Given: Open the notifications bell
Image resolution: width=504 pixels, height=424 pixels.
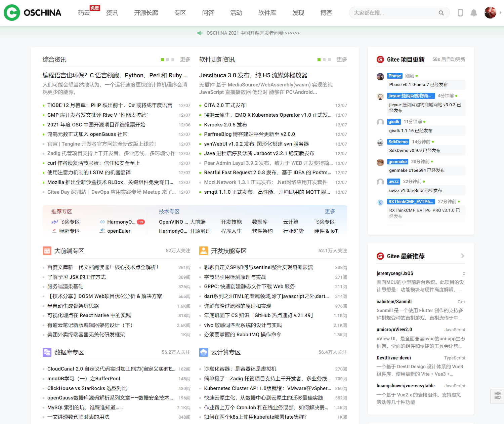Looking at the screenshot, I should (474, 13).
